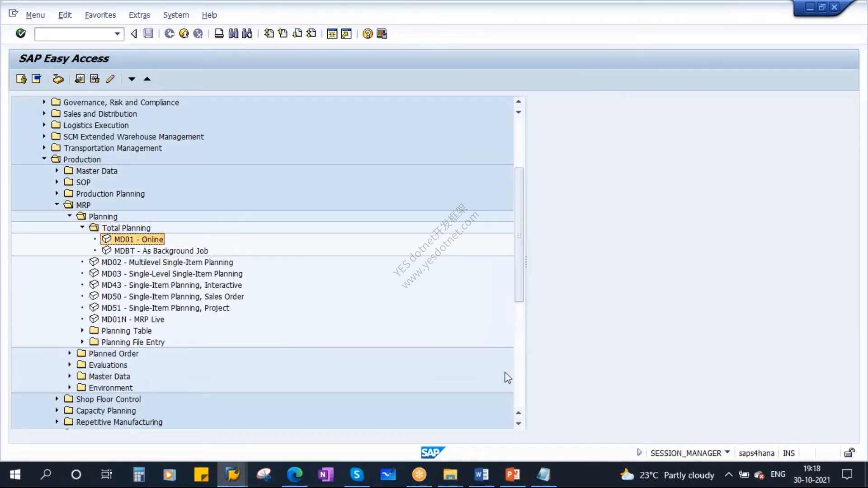Collapse the Production folder
Viewport: 868px width, 488px height.
point(44,159)
